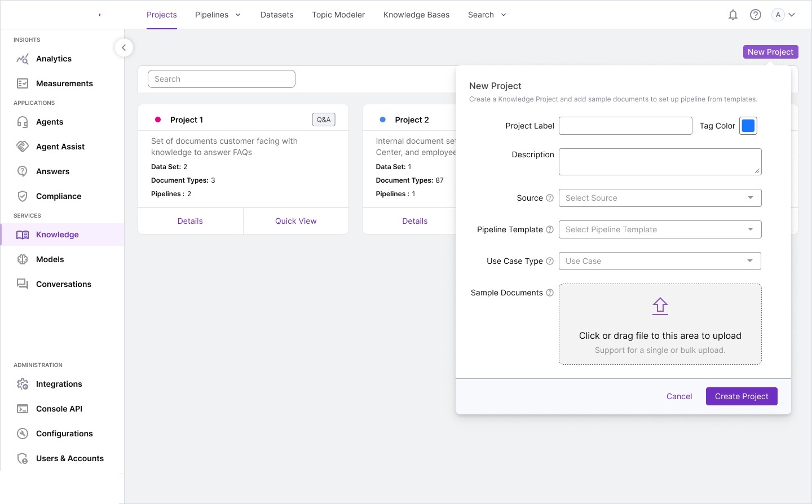Switch to the Datasets tab
Image resolution: width=812 pixels, height=504 pixels.
coord(277,15)
